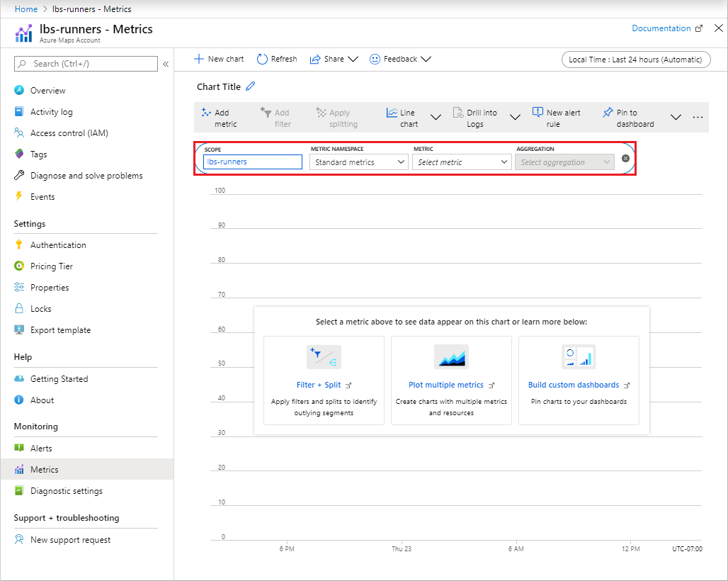
Task: Click the Drill into Logs icon
Action: [x=457, y=112]
